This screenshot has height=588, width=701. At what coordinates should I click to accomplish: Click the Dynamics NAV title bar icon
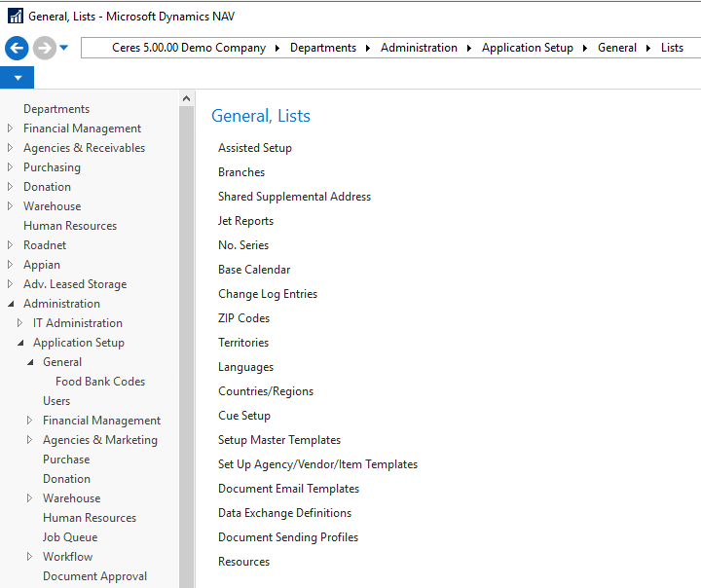tap(15, 17)
